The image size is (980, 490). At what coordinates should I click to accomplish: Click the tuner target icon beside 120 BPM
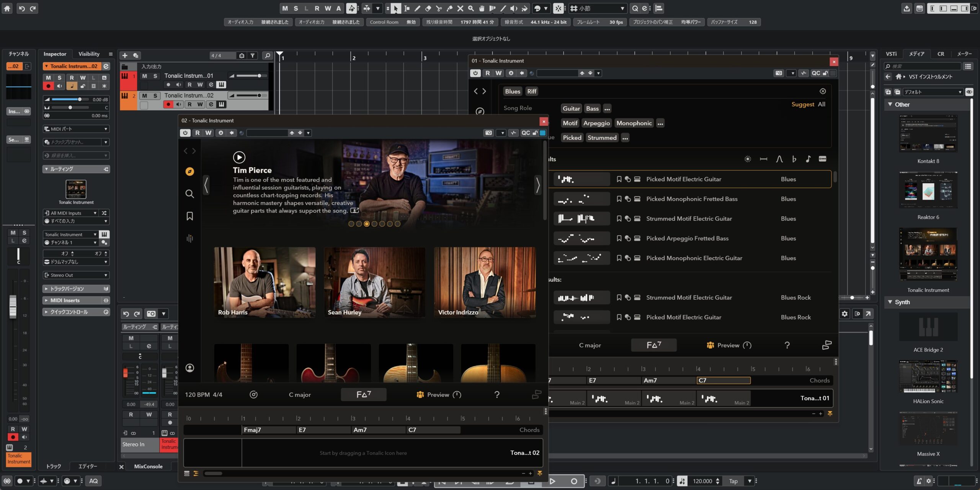pos(253,395)
